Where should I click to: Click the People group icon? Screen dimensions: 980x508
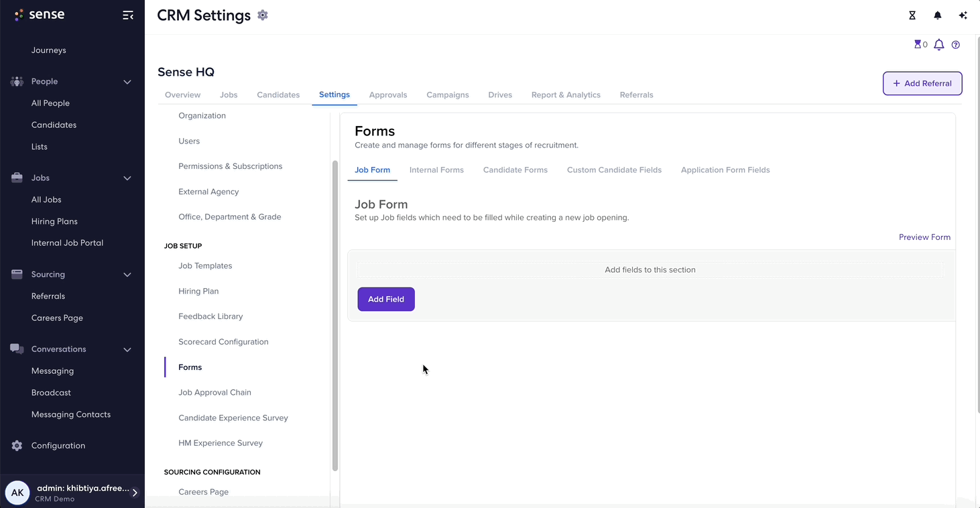pos(17,81)
